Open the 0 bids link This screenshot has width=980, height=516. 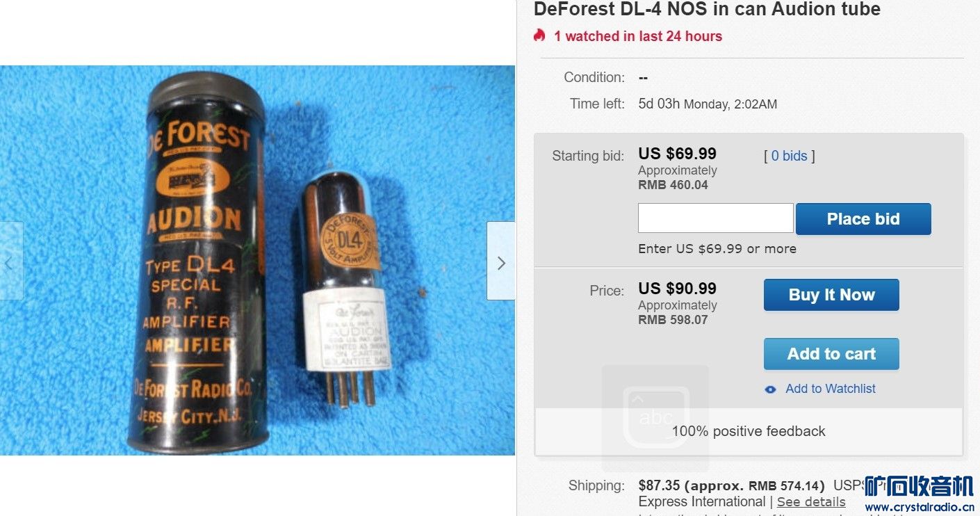tap(789, 156)
